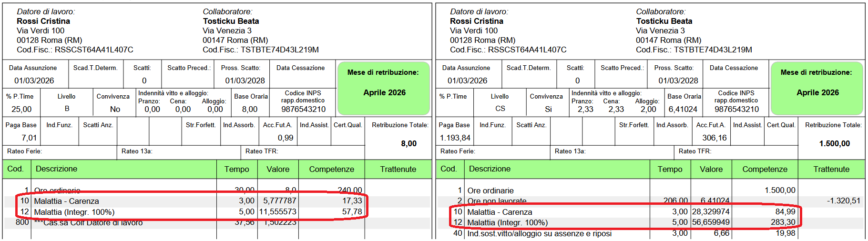The height and width of the screenshot is (241, 868).
Task: Click the Livello value B in left payslip
Action: (67, 109)
